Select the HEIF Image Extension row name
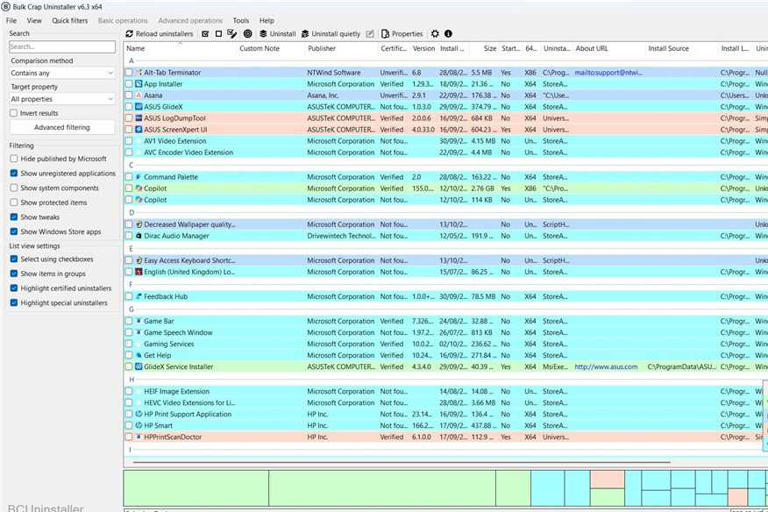The height and width of the screenshot is (512, 768). [x=176, y=391]
